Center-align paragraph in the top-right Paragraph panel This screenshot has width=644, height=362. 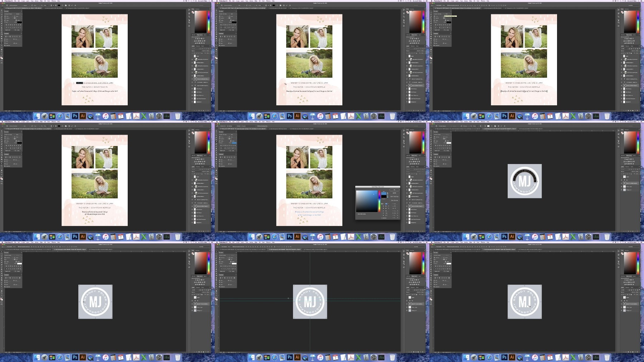pos(437,37)
